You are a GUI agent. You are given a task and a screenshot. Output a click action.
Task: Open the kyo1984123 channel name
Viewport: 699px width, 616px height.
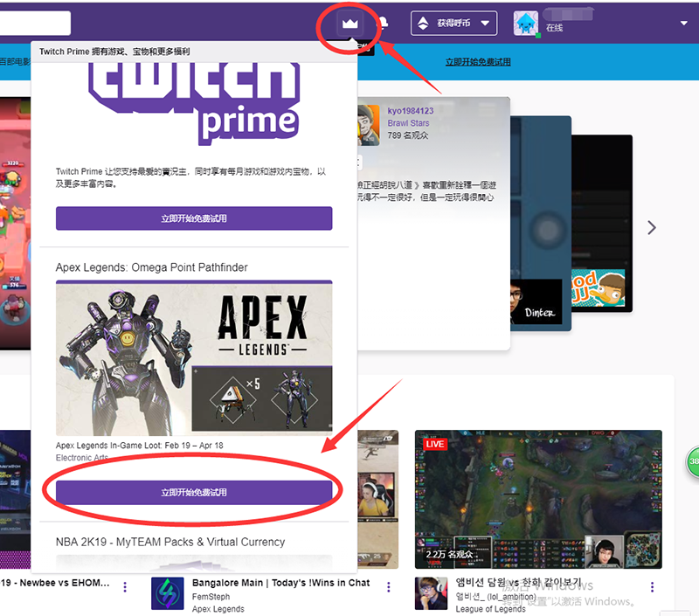[x=410, y=111]
